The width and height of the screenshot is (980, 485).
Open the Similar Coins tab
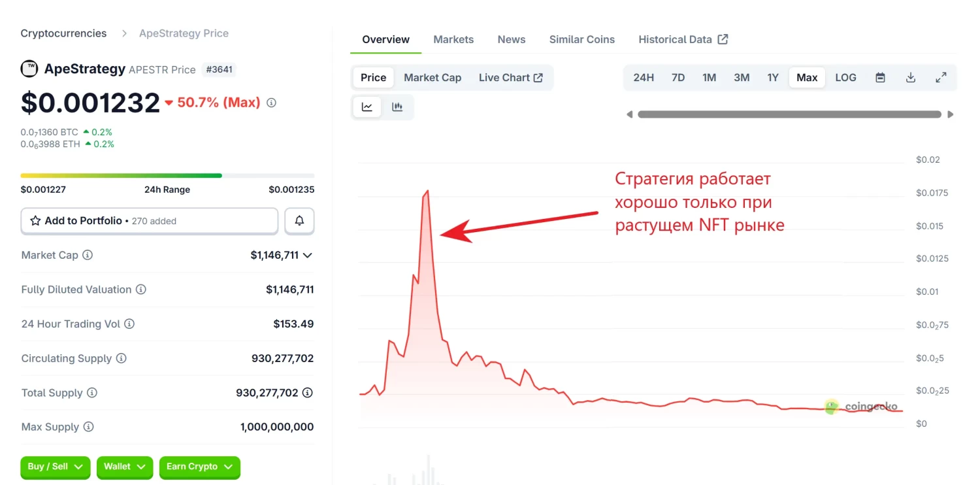[x=581, y=39]
